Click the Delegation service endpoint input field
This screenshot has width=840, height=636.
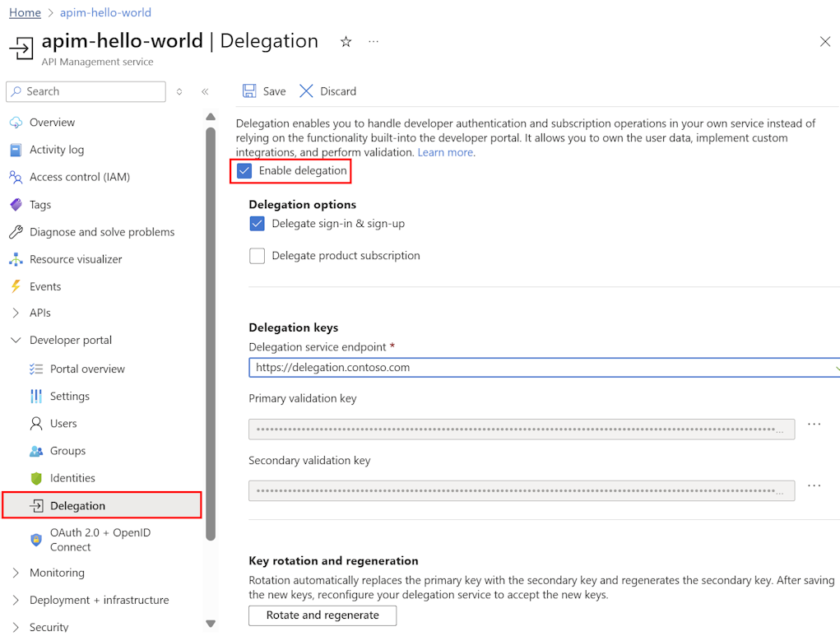[494, 367]
